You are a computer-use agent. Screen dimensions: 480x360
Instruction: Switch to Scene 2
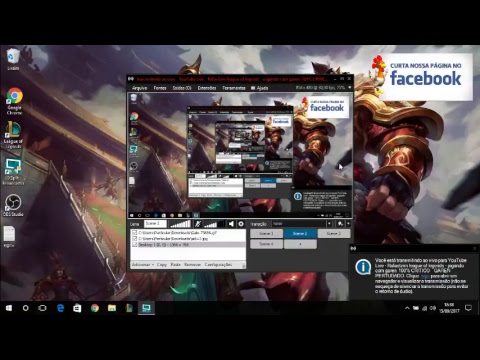tap(300, 233)
